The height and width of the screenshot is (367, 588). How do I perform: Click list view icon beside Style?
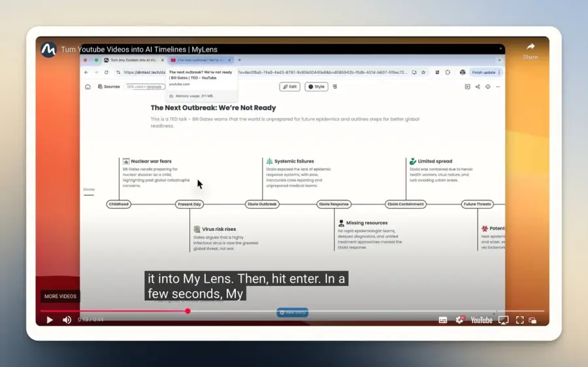[x=335, y=87]
